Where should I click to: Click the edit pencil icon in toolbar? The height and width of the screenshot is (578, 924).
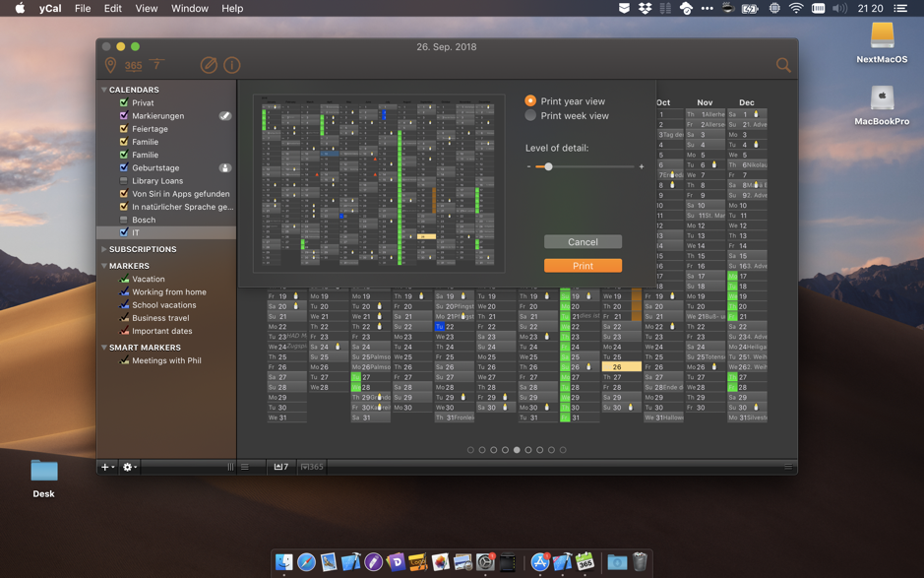click(209, 64)
